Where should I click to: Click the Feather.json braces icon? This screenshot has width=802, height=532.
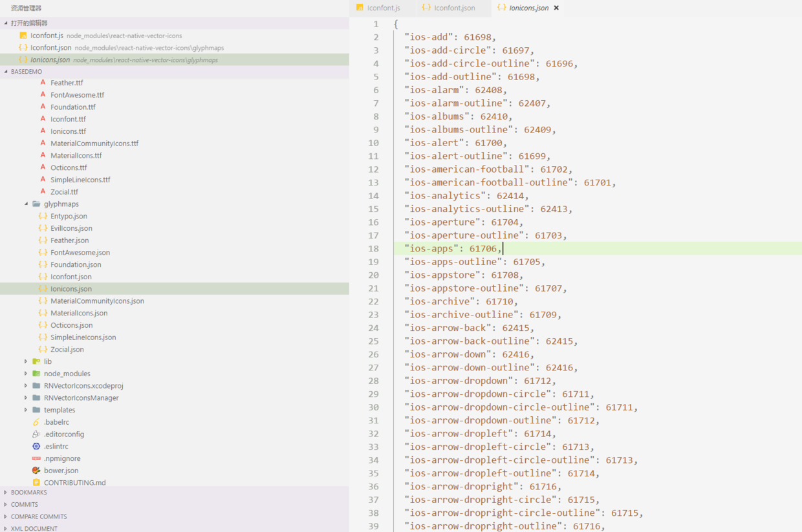point(43,240)
